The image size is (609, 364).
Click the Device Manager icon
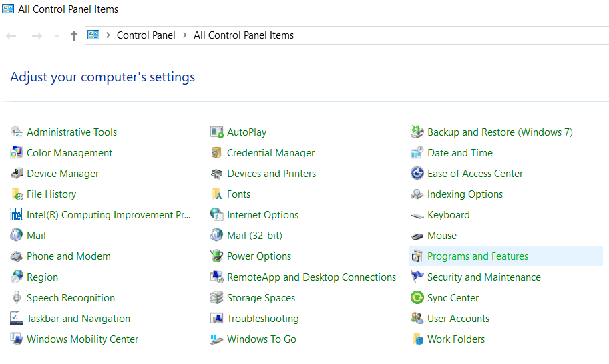(17, 174)
